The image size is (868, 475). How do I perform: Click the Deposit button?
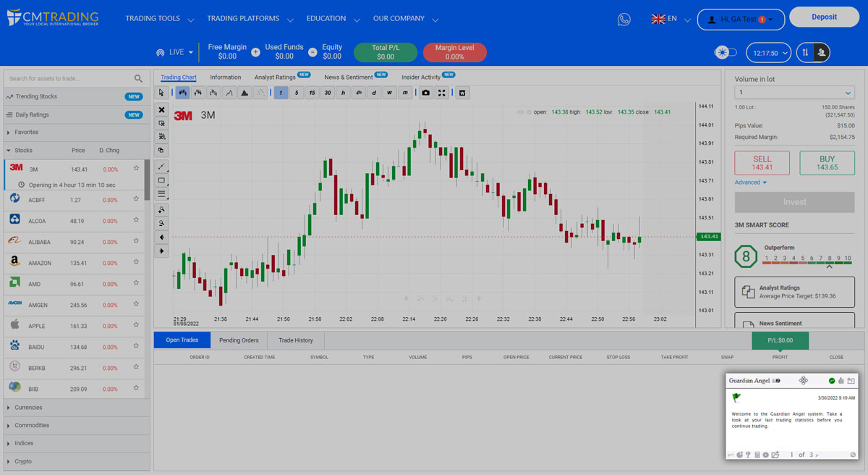coord(825,17)
